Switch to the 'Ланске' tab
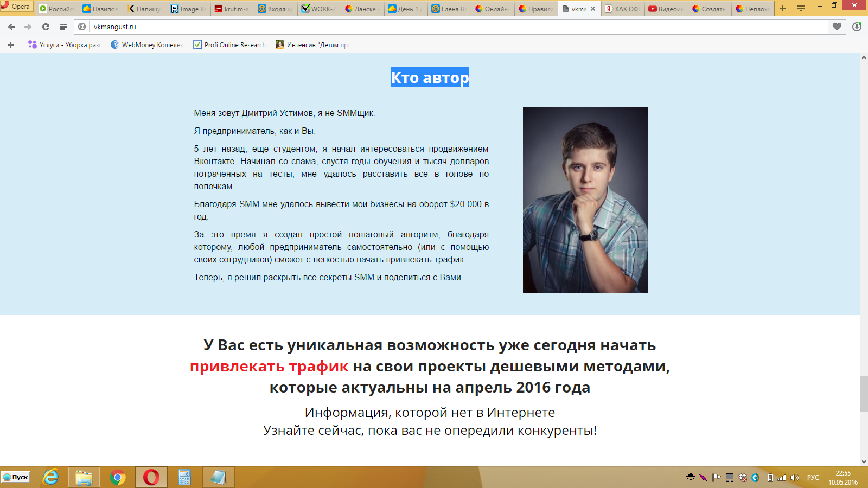This screenshot has width=868, height=488. (x=362, y=9)
